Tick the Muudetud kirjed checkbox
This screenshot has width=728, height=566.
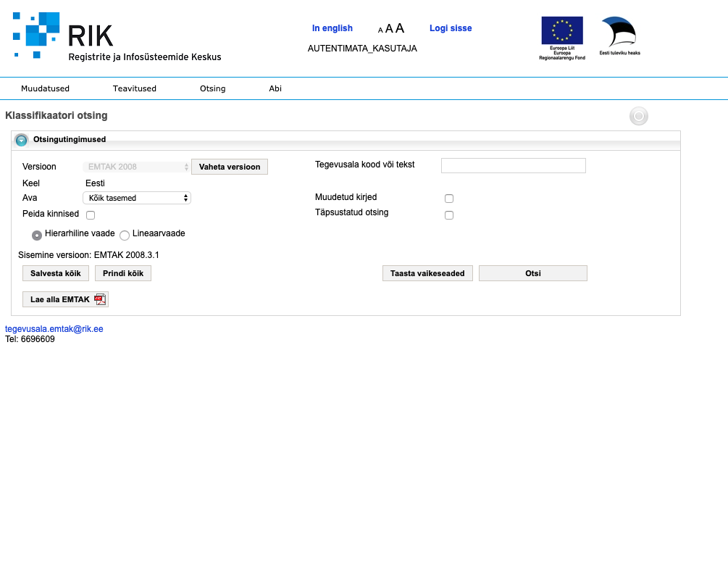[449, 199]
